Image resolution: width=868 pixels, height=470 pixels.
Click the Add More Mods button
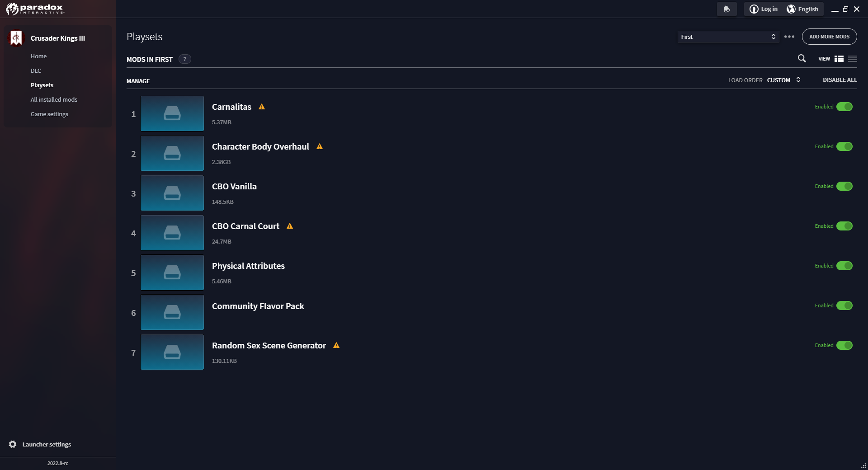point(829,37)
